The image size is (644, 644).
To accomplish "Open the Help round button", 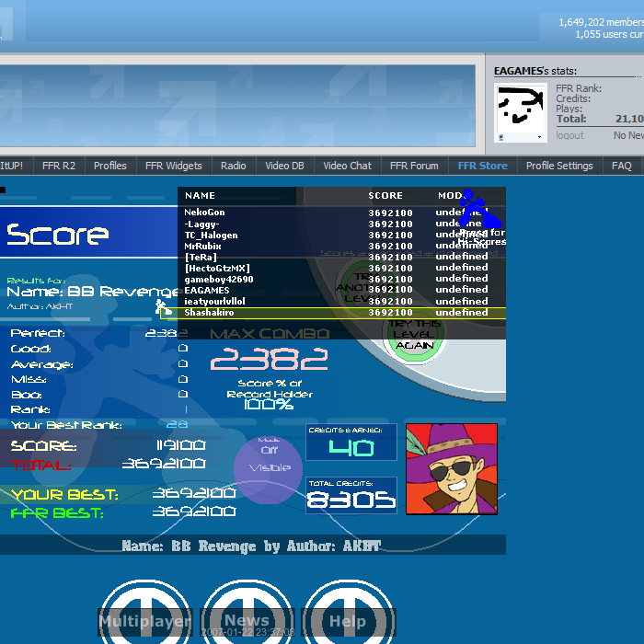I will [x=348, y=612].
